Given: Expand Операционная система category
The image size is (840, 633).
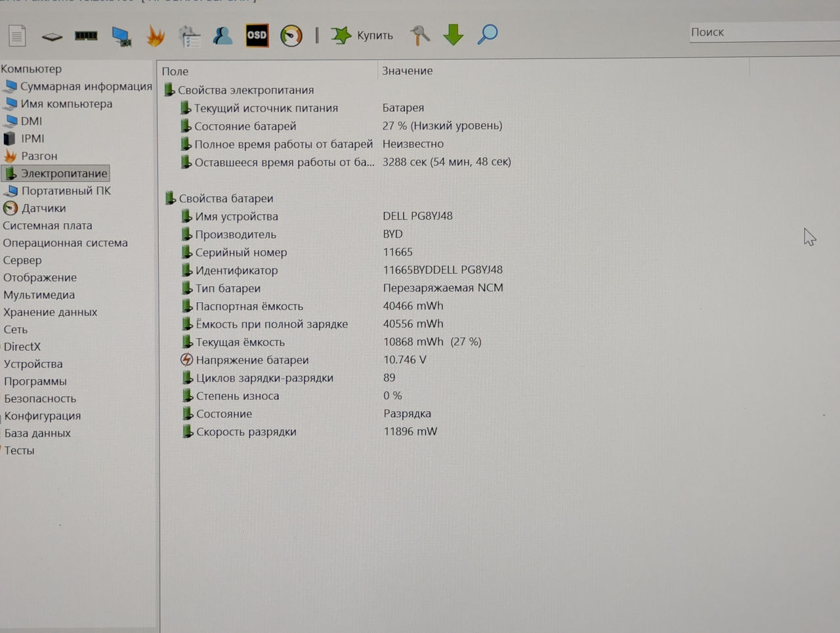Looking at the screenshot, I should point(65,243).
